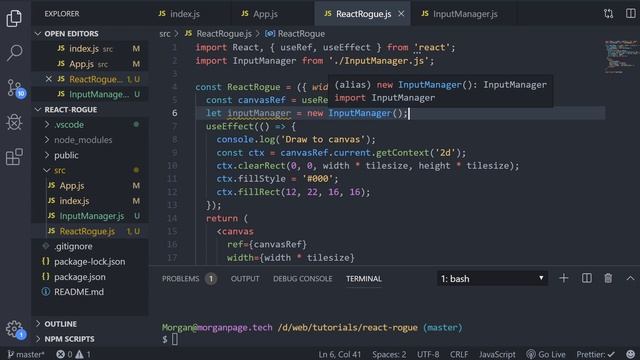Screen dimensions: 640x360
Task: Change indentation Spaces: 2 setting
Action: [x=389, y=354]
